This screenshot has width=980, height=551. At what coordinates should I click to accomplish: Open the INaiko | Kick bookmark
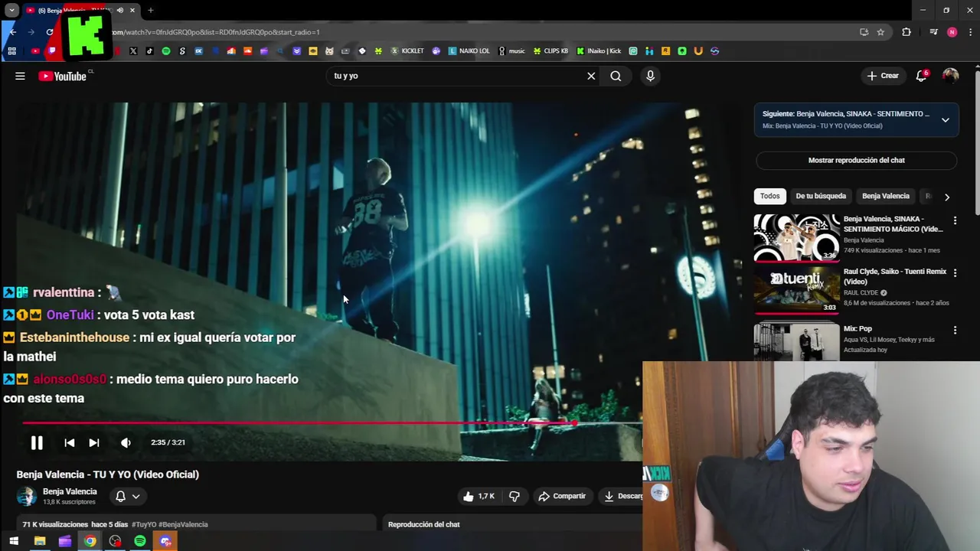(599, 51)
